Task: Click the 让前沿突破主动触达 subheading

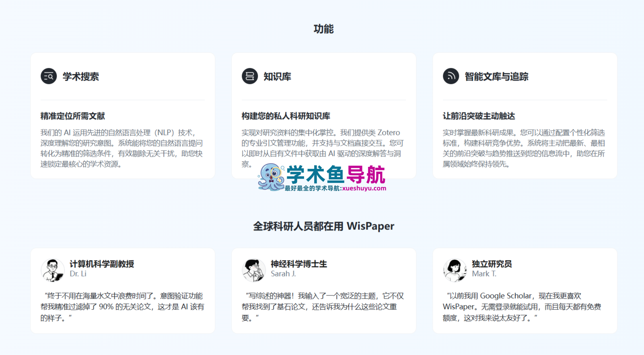Action: click(479, 116)
